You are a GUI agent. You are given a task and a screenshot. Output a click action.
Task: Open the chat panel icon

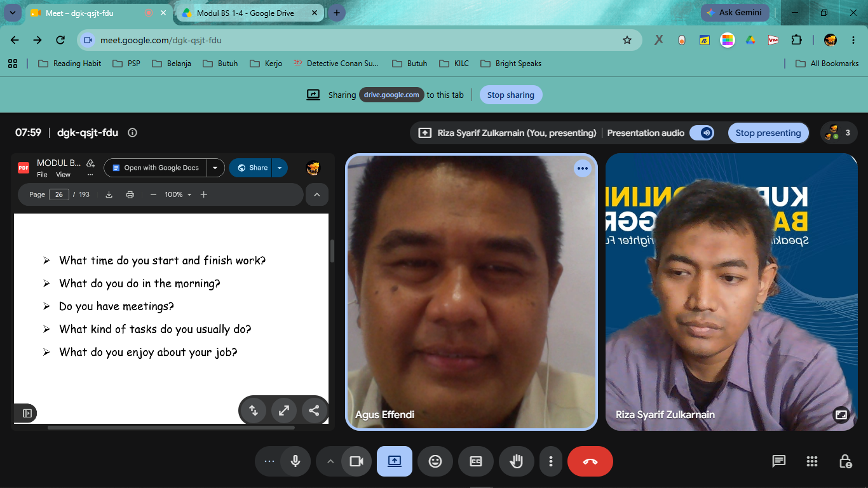(779, 461)
